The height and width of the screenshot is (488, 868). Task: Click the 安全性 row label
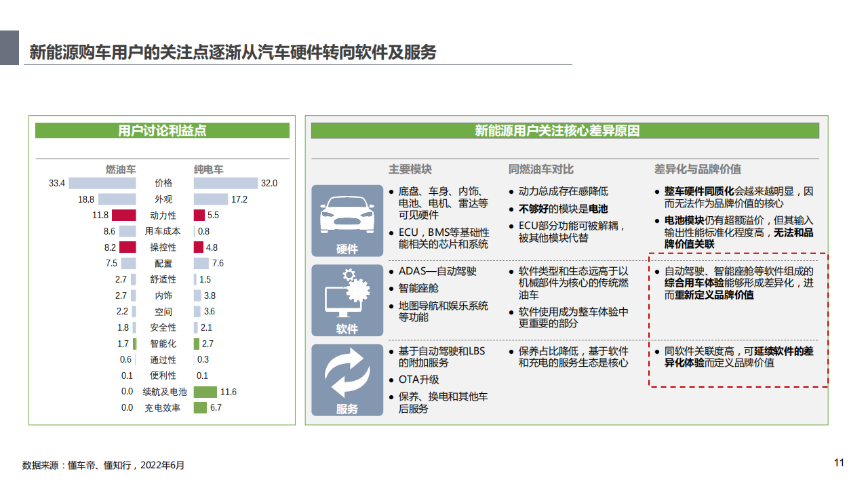(163, 327)
